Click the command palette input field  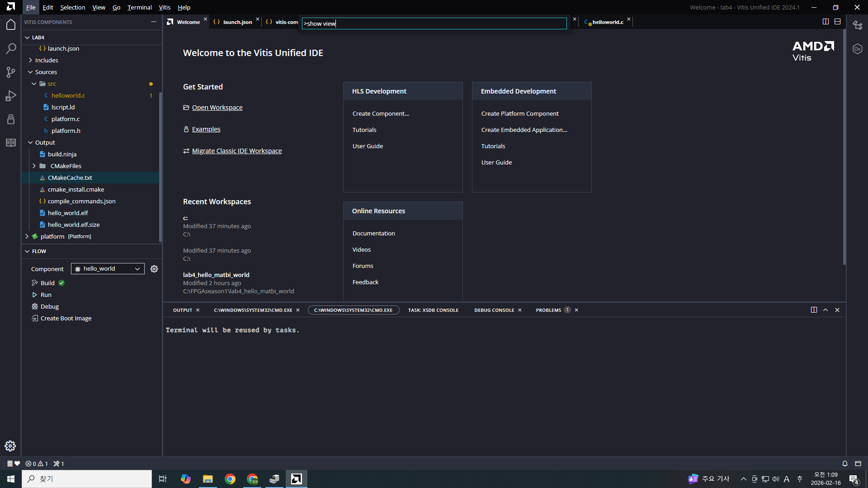coord(434,23)
